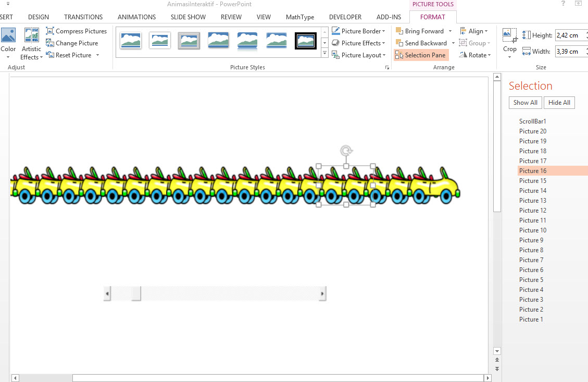Apply the black double frame picture style

[305, 41]
